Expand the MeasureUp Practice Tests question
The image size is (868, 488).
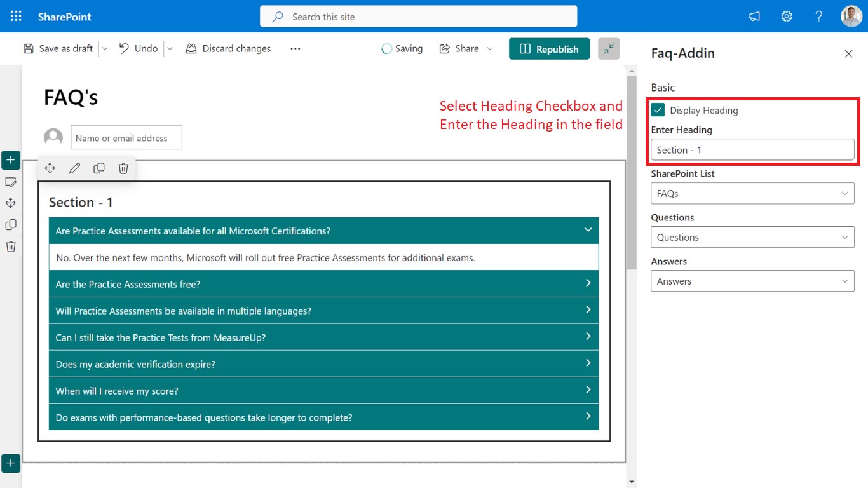point(323,337)
